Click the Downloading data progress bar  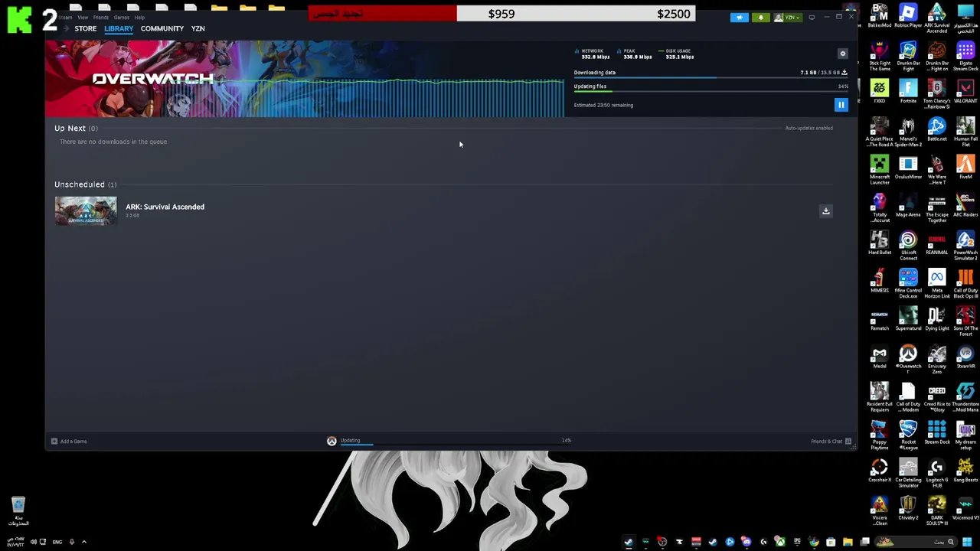710,78
